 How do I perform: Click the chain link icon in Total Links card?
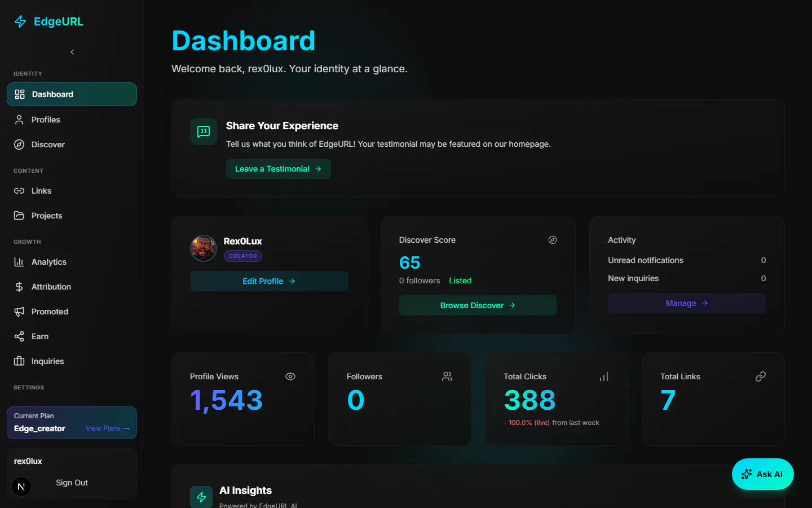(x=761, y=376)
